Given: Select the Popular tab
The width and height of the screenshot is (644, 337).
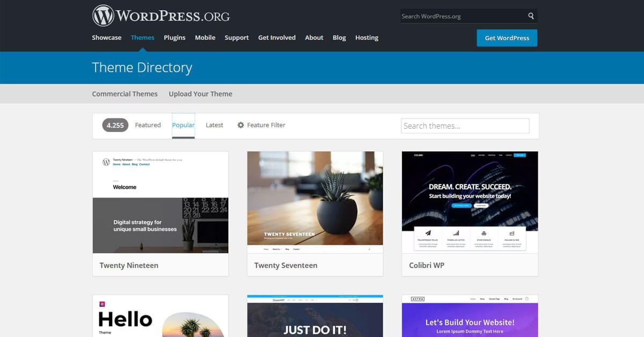Looking at the screenshot, I should point(184,125).
